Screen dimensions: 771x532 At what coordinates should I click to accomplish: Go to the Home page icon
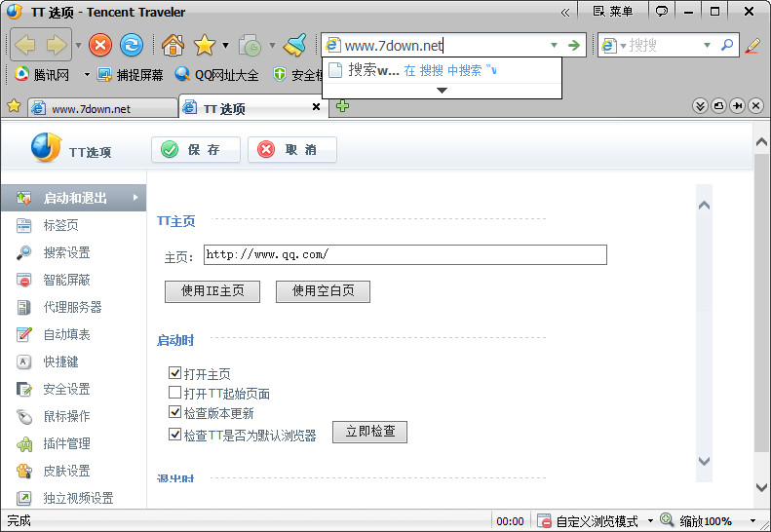point(173,45)
